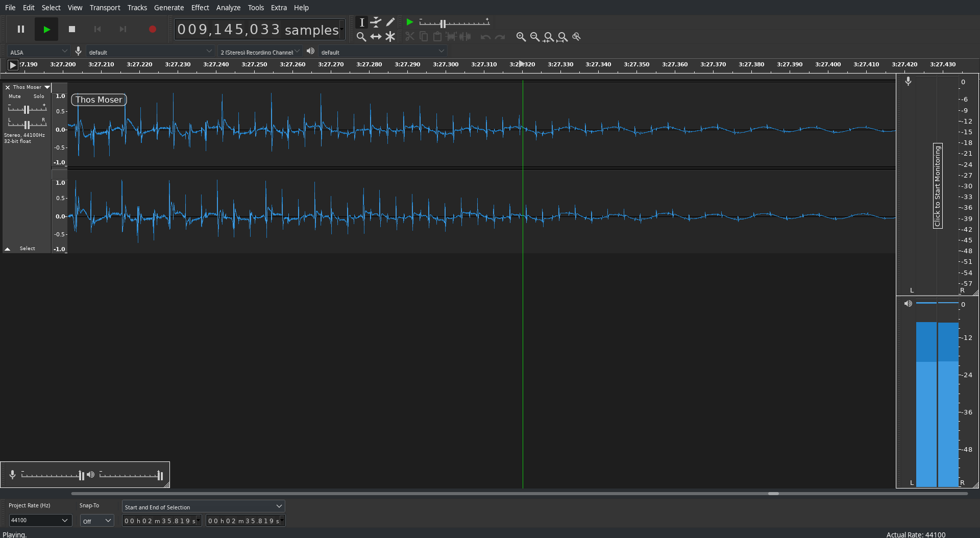Click the Paste clipboard icon
980x538 pixels.
pos(437,37)
